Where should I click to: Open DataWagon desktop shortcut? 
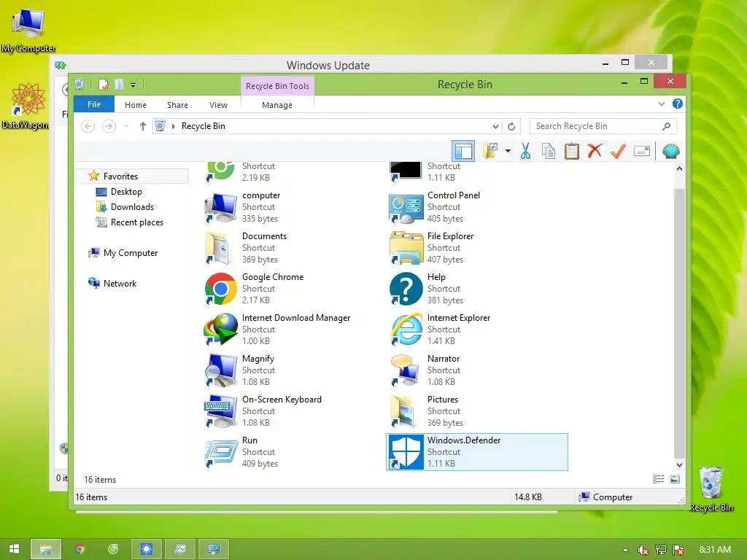click(x=26, y=106)
